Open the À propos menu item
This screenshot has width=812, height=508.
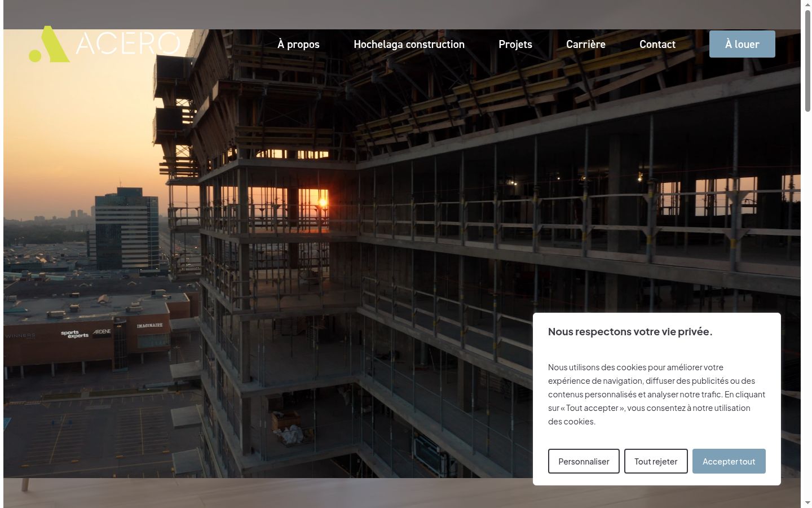[298, 44]
